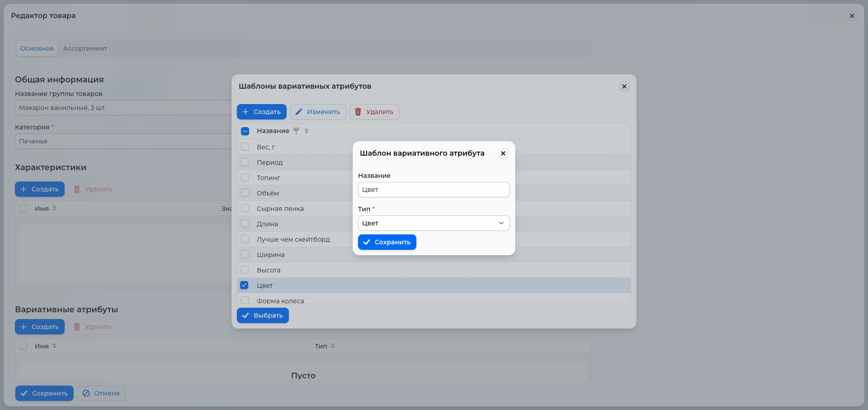Viewport: 868px width, 410px height.
Task: Close the Шаблон вариативного атрибута dialog
Action: 503,153
